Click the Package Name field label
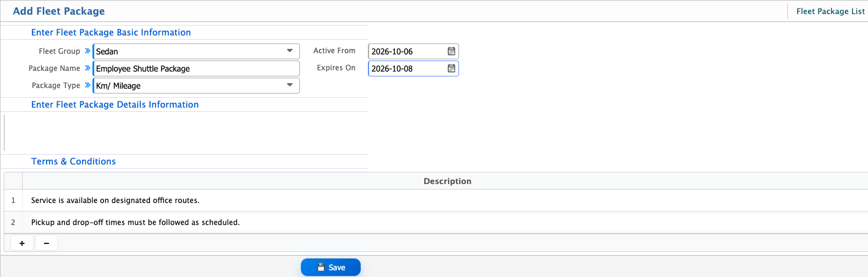Screen dimensions: 868x277 pyautogui.click(x=54, y=68)
